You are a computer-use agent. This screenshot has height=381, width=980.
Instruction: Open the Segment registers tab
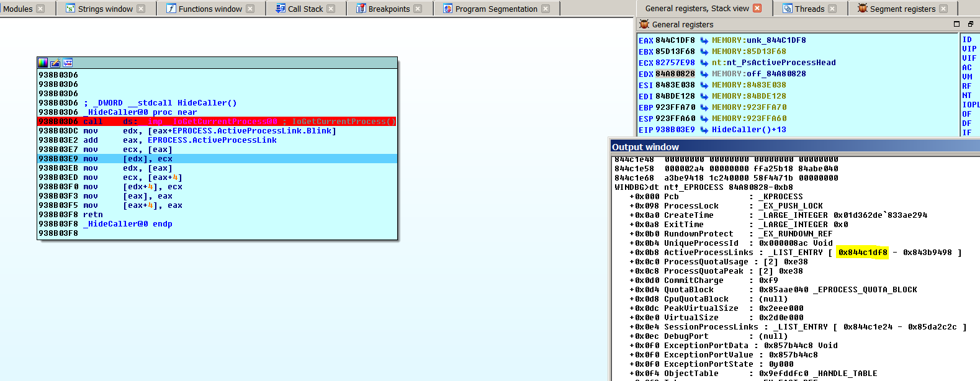(x=902, y=9)
